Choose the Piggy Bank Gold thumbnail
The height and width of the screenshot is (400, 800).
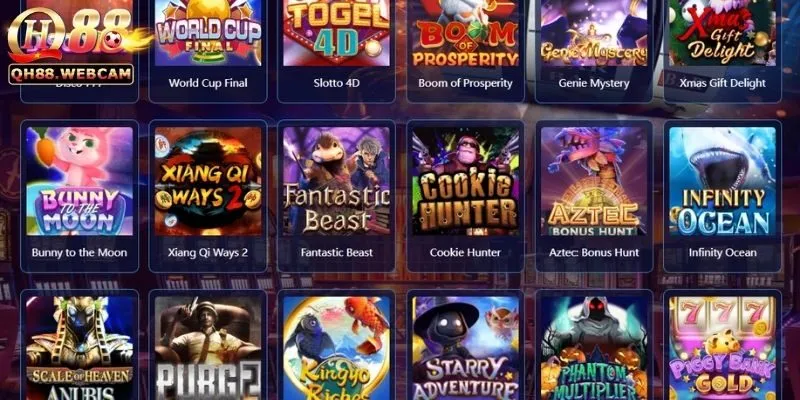tap(722, 348)
